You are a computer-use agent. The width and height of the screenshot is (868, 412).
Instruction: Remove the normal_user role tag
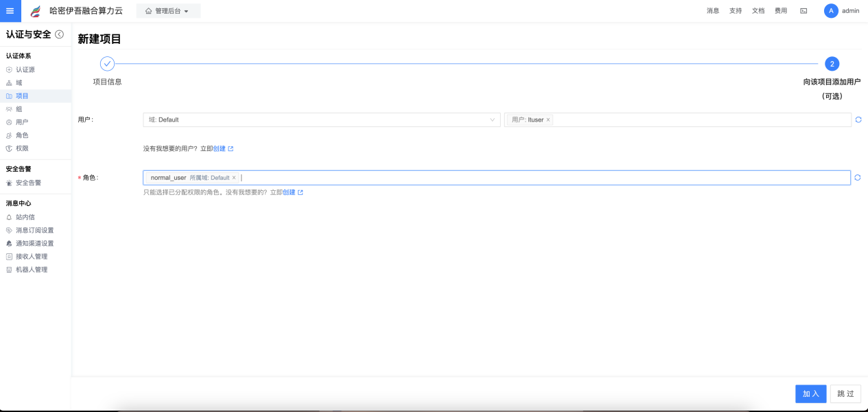tap(234, 178)
